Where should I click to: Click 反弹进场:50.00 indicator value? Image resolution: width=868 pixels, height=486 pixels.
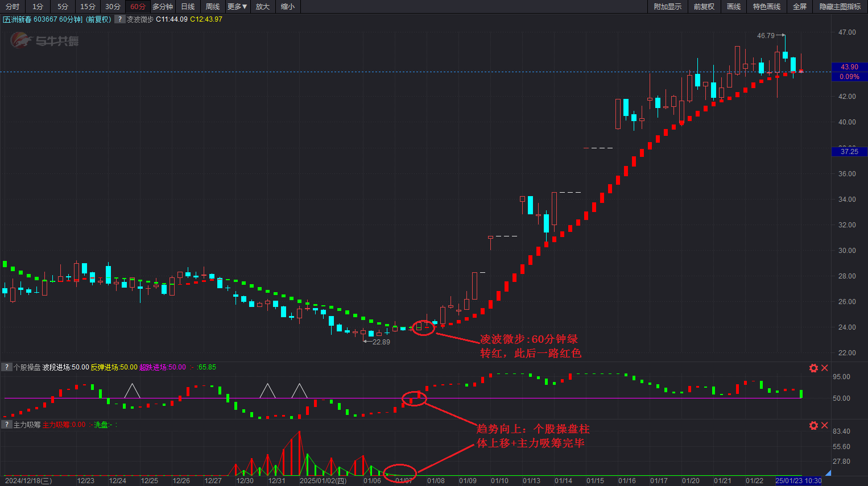114,367
